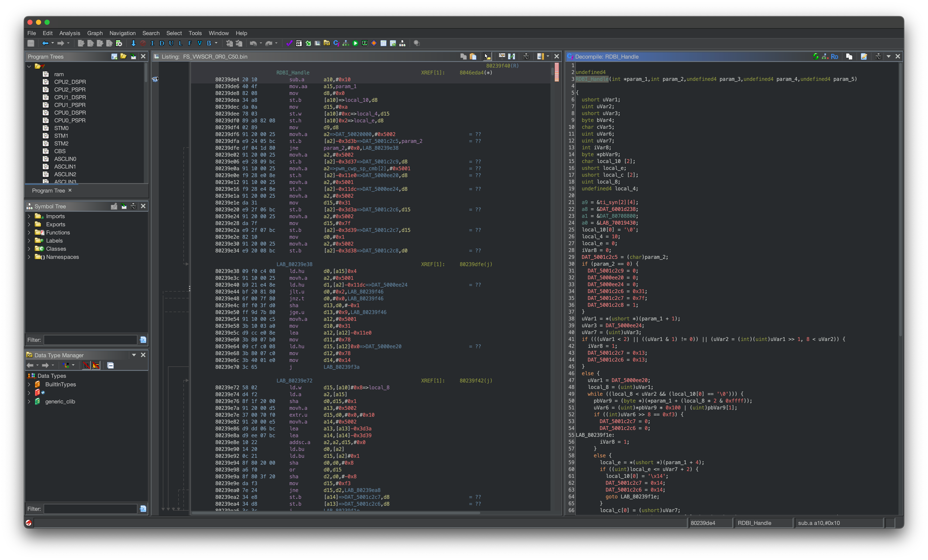Expand the Functions folder in Symbol Tree
928x560 pixels.
29,233
